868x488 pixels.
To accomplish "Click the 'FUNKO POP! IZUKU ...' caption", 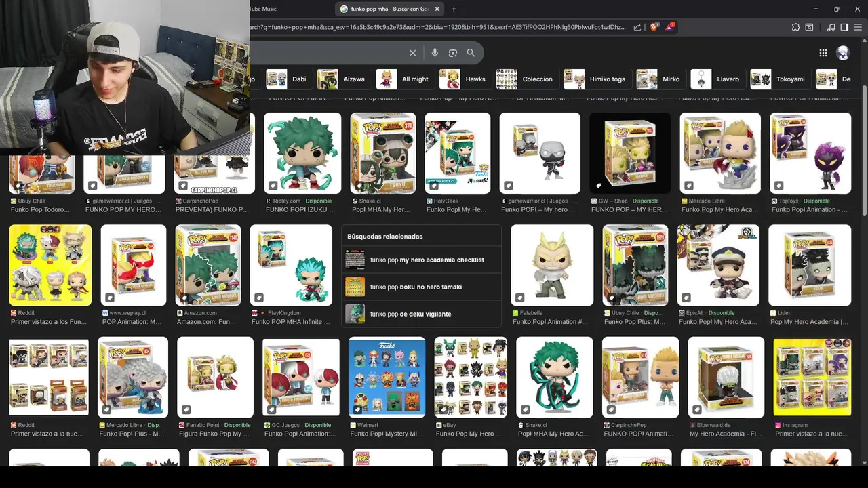I will pyautogui.click(x=299, y=210).
